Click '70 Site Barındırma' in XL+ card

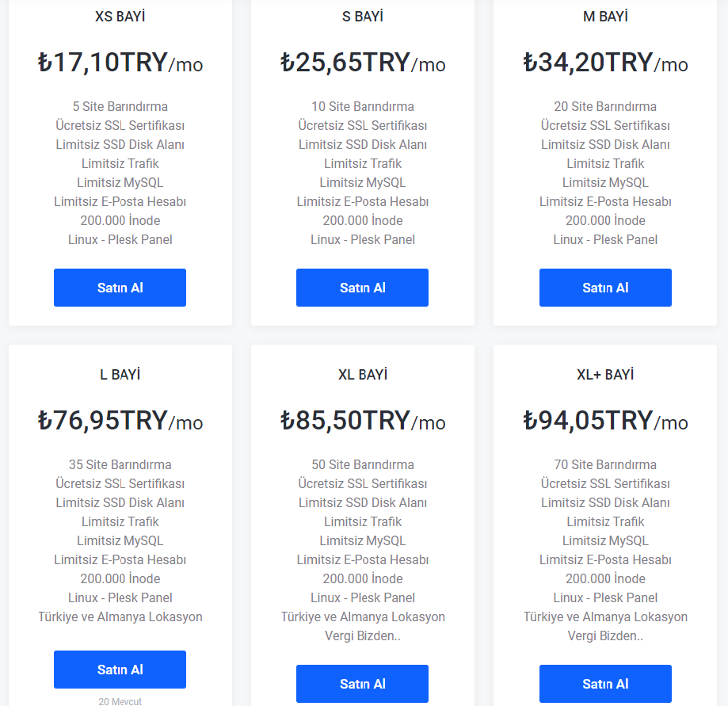tap(605, 464)
